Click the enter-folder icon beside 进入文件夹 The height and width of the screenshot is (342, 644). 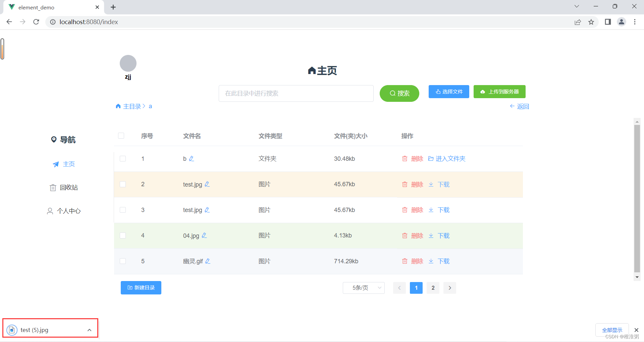tap(431, 158)
